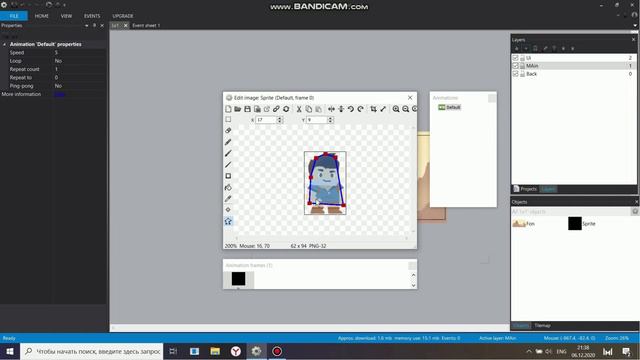
Task: Switch to the HOME ribbon tab
Action: pos(42,16)
